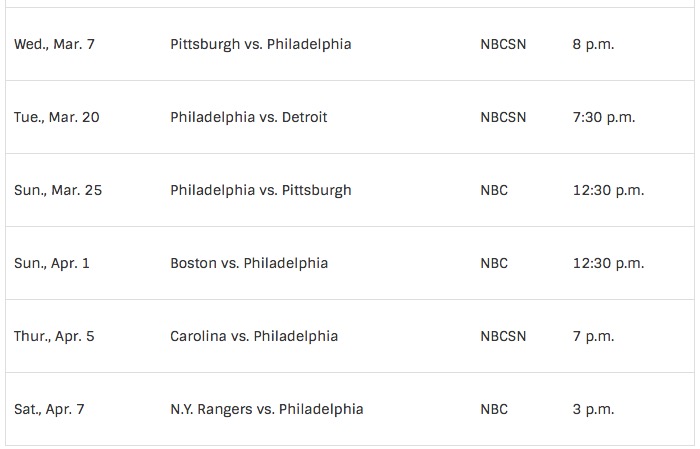Click NBC in the Mar. 25 row
This screenshot has width=700, height=449.
[x=494, y=190]
